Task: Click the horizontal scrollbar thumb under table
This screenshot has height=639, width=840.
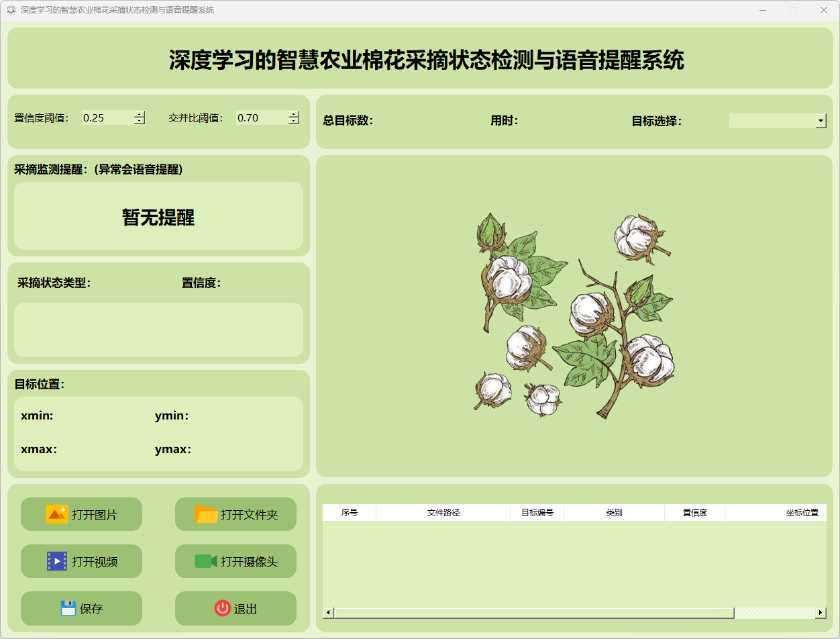Action: [x=533, y=613]
